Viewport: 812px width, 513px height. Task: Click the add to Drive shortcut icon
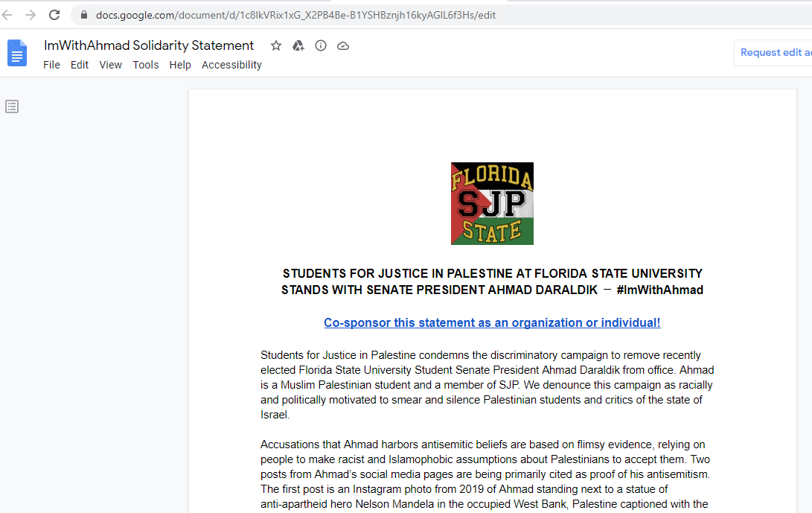[298, 45]
